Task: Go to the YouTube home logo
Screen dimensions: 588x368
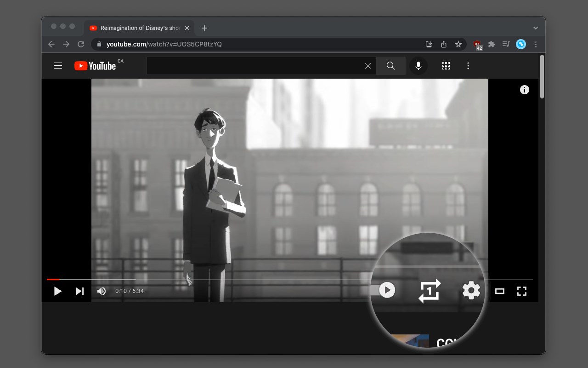Action: click(x=95, y=66)
